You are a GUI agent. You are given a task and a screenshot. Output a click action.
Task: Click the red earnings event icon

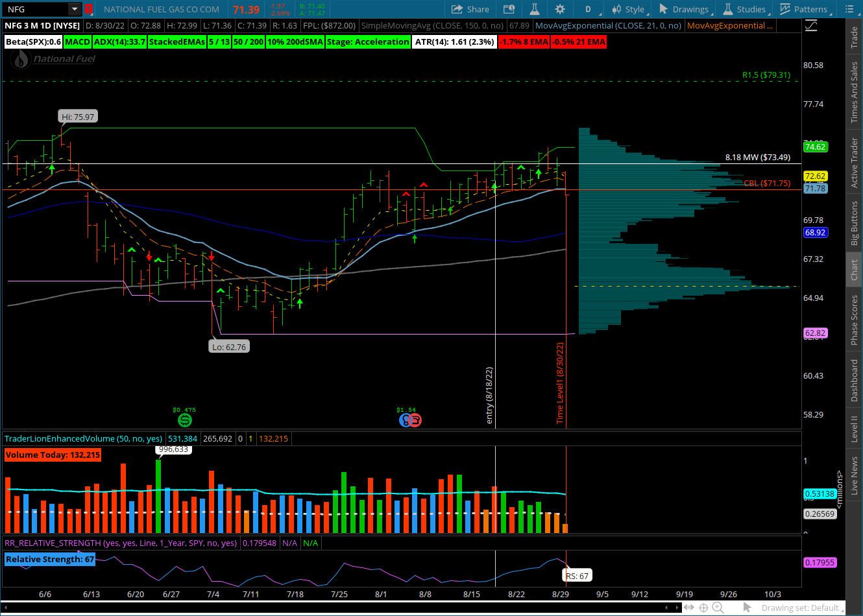415,420
